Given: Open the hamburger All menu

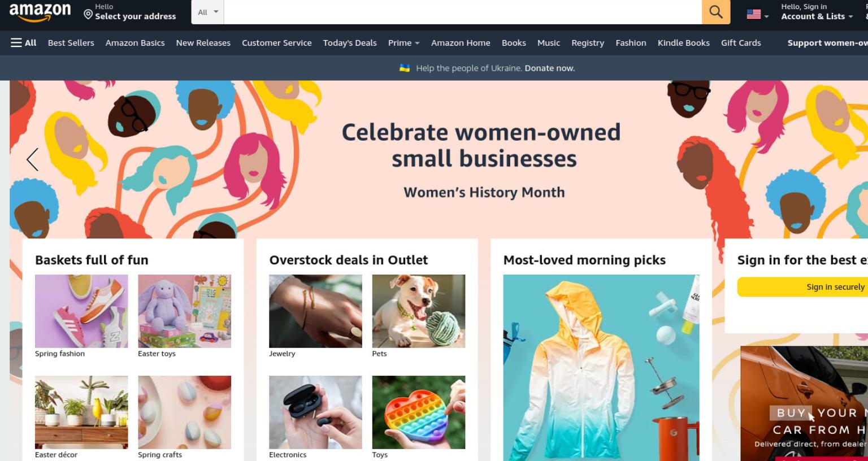Looking at the screenshot, I should (x=23, y=43).
